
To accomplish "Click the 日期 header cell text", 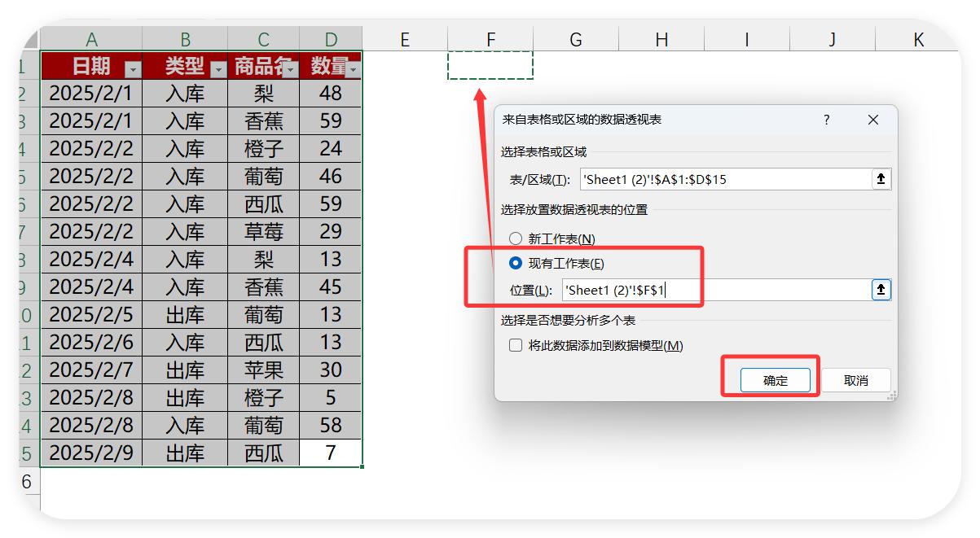I will (x=91, y=66).
